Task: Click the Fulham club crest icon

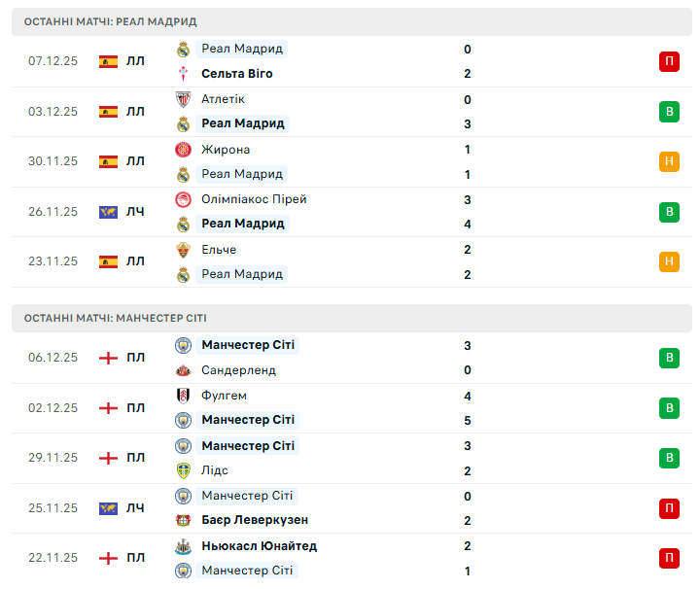Action: (x=183, y=396)
